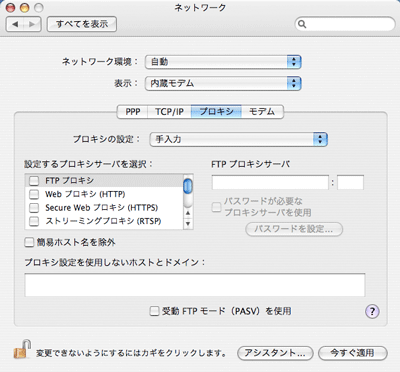Switch to the TCP/IP tab
The image size is (400, 372).
(169, 111)
